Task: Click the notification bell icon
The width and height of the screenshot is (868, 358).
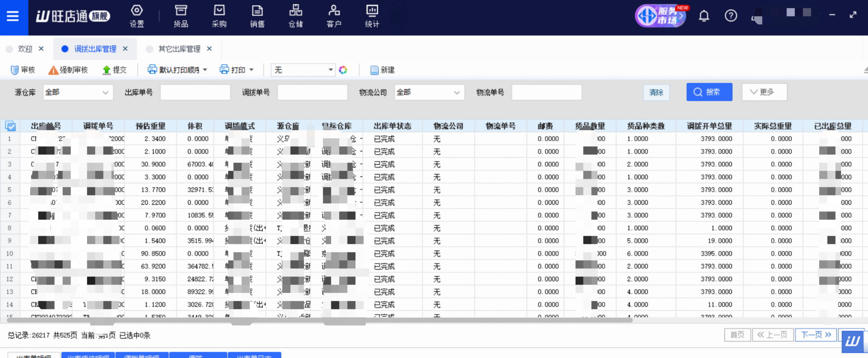Action: pos(704,16)
